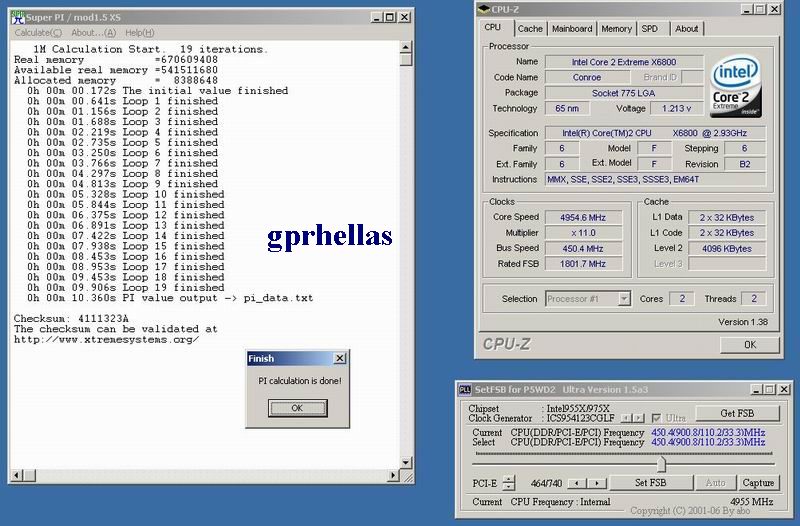Click the Bus Speed value 450.4 MHz

coord(583,249)
